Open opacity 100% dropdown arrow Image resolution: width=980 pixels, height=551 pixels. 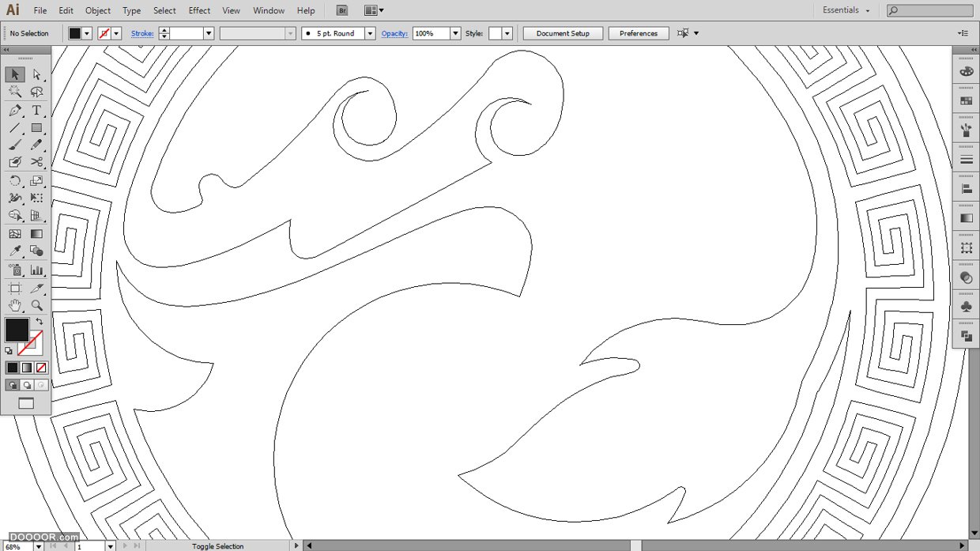pos(455,33)
